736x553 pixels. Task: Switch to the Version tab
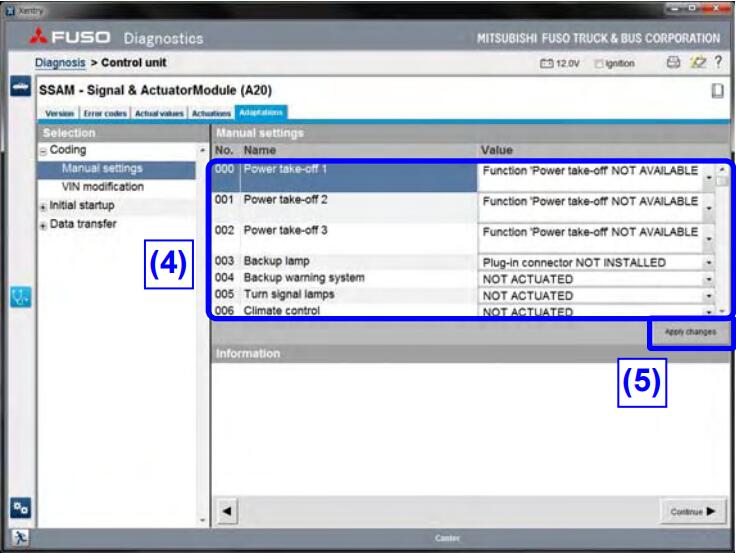pos(60,113)
